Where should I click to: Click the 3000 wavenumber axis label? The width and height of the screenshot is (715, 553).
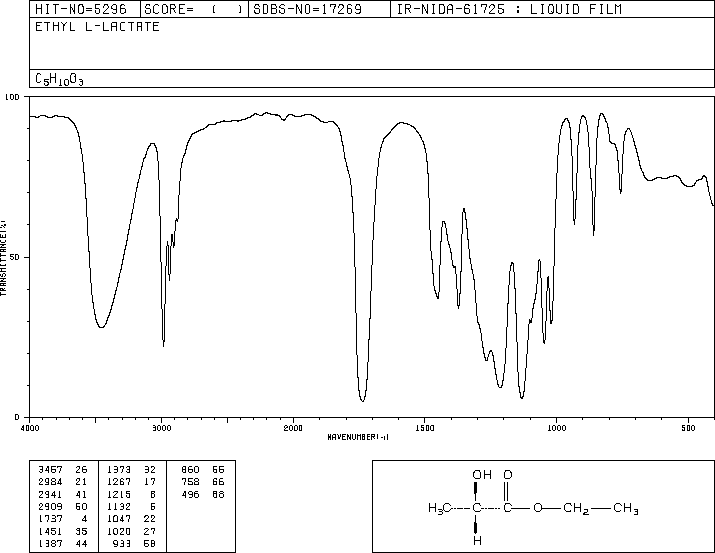[162, 428]
